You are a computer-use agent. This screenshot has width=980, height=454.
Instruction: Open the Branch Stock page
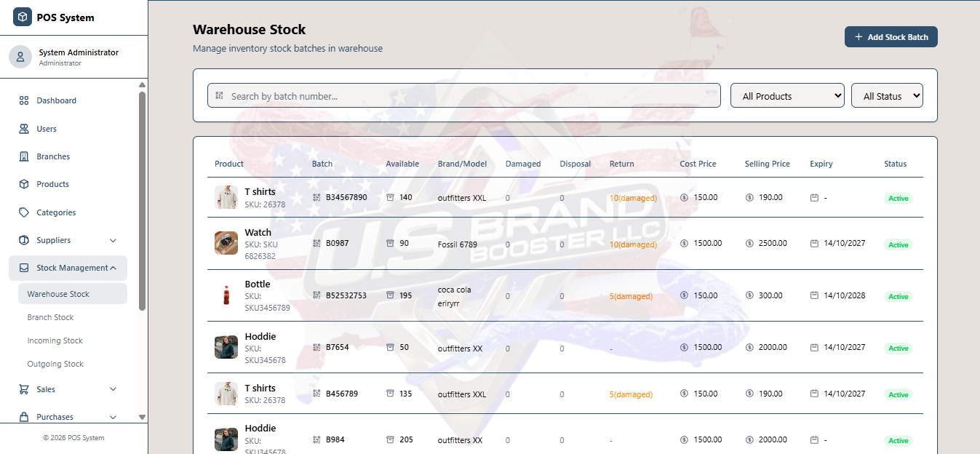point(50,317)
